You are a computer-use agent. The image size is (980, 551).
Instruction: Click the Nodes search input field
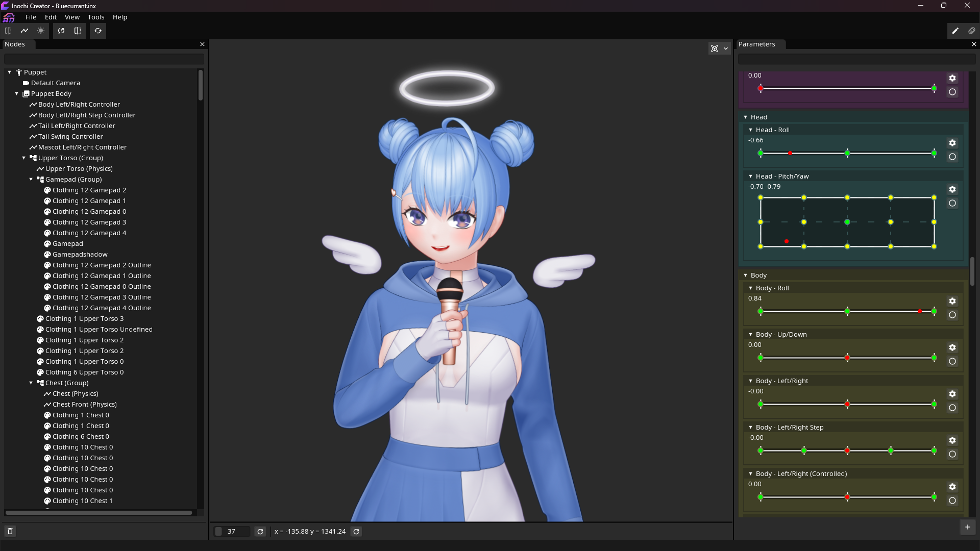pyautogui.click(x=104, y=59)
